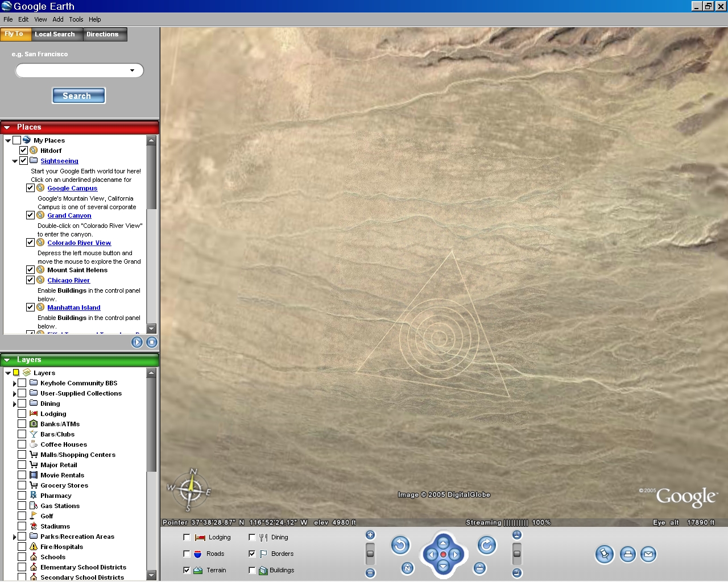Click the Search button
This screenshot has width=728, height=582.
tap(79, 96)
